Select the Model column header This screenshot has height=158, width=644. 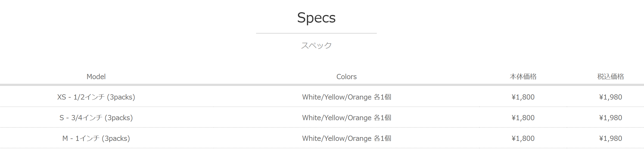point(96,77)
